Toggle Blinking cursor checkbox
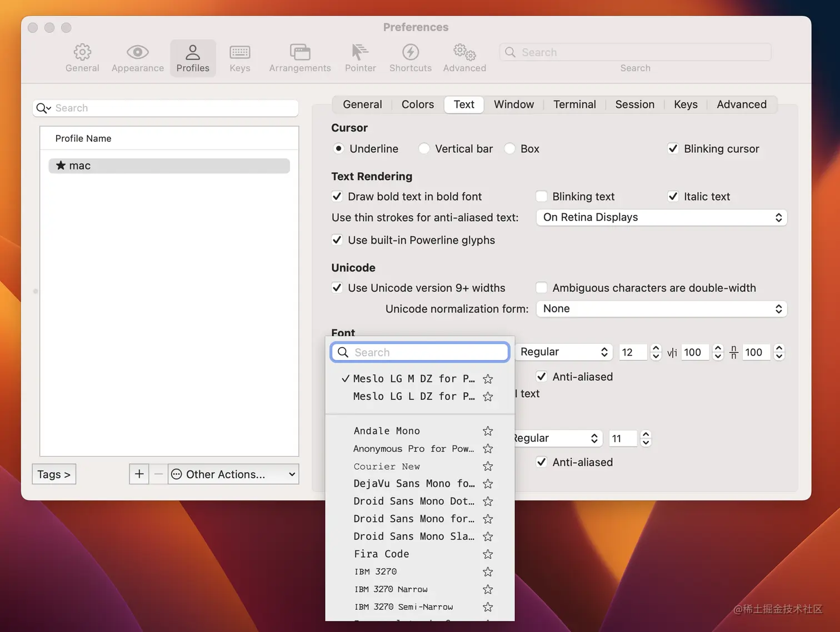 (x=673, y=149)
